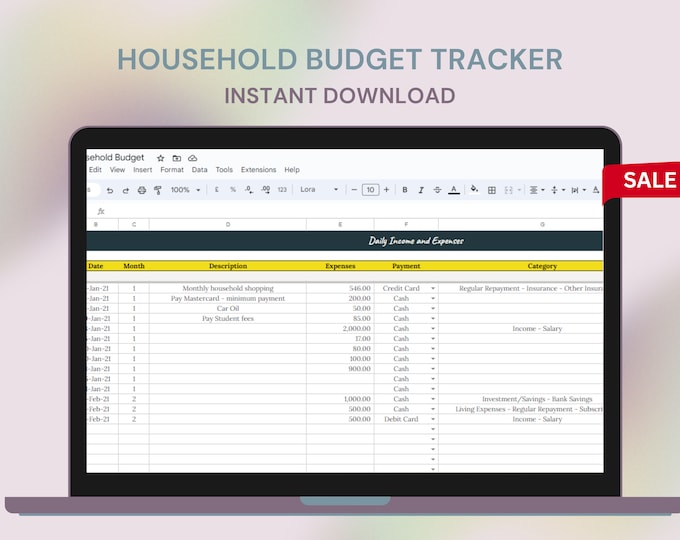Open payment dropdown in 2,000.00 expense row
This screenshot has width=680, height=540.
click(x=433, y=329)
